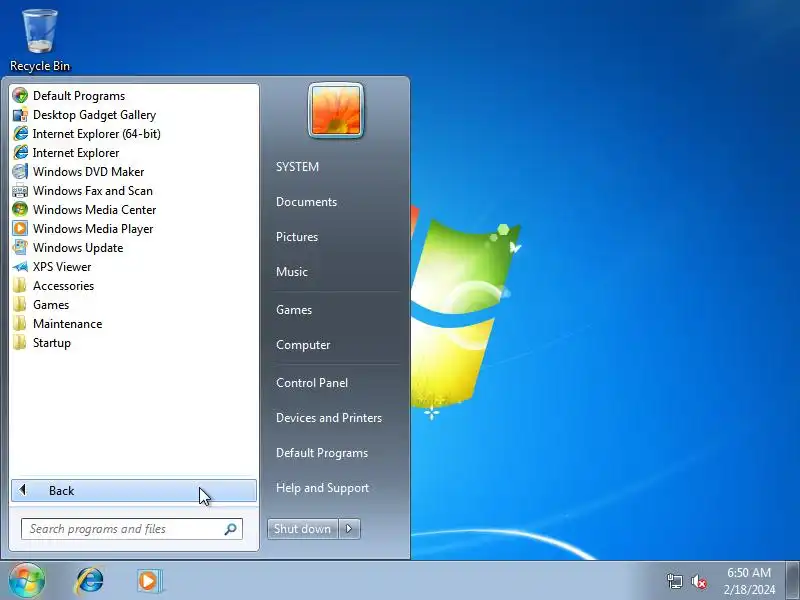This screenshot has width=800, height=600.
Task: Open Help and Support
Action: pyautogui.click(x=322, y=488)
